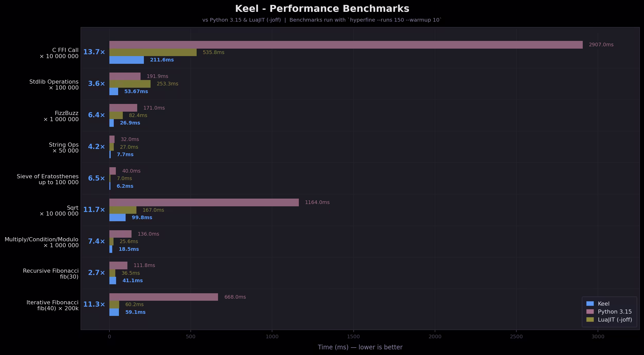Click the x-axis tick label 500
644x355 pixels.
[190, 337]
